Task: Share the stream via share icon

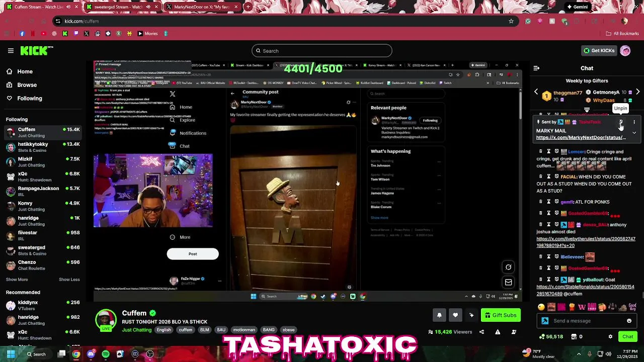Action: [x=481, y=332]
